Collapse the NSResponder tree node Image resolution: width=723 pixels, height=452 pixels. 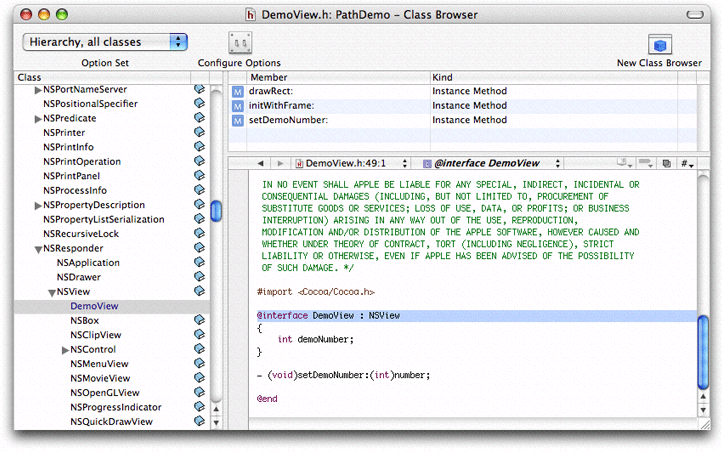pyautogui.click(x=38, y=248)
